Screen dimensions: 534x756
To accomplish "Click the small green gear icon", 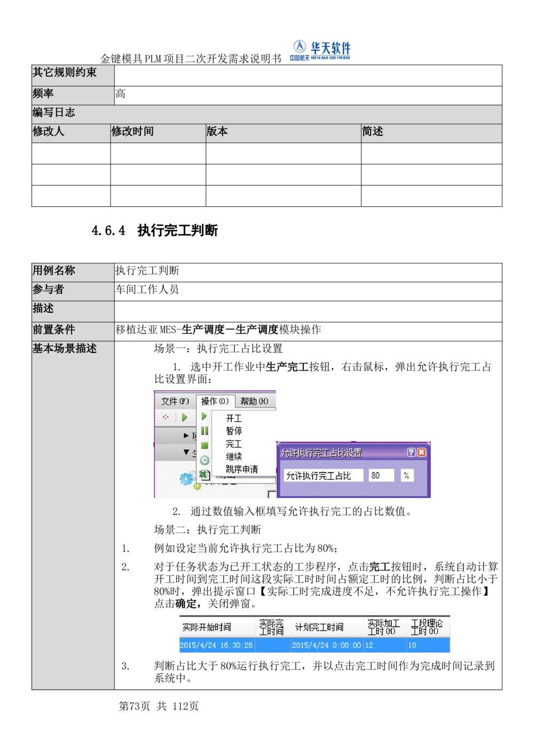I will tap(198, 487).
